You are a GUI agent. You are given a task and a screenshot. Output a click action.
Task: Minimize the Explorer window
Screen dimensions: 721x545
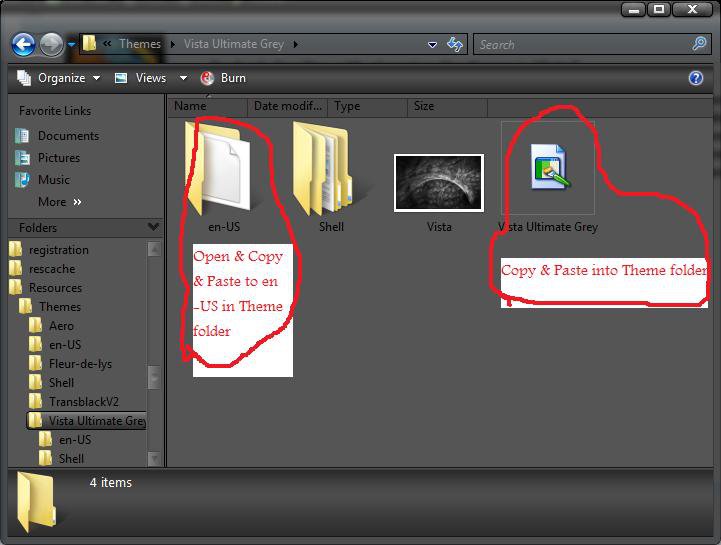(x=634, y=10)
